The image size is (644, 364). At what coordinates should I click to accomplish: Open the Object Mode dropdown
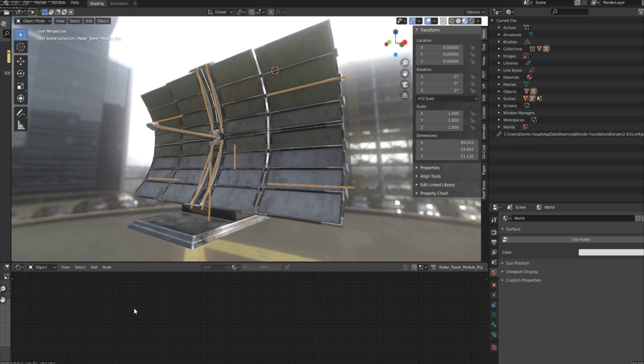33,21
